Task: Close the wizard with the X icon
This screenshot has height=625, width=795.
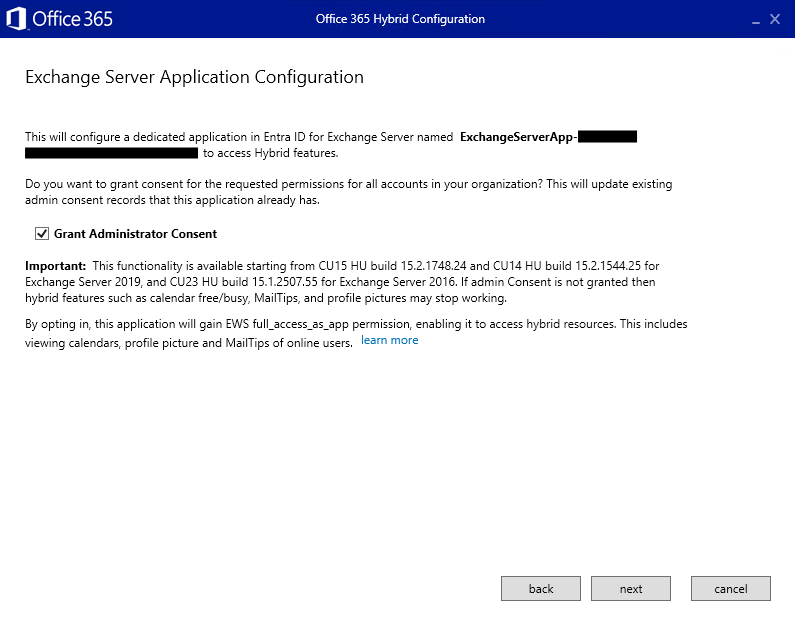Action: [775, 19]
